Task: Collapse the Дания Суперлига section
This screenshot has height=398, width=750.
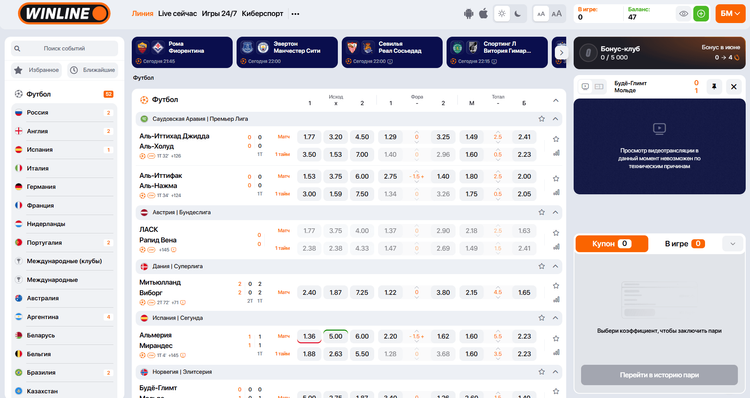Action: coord(555,266)
